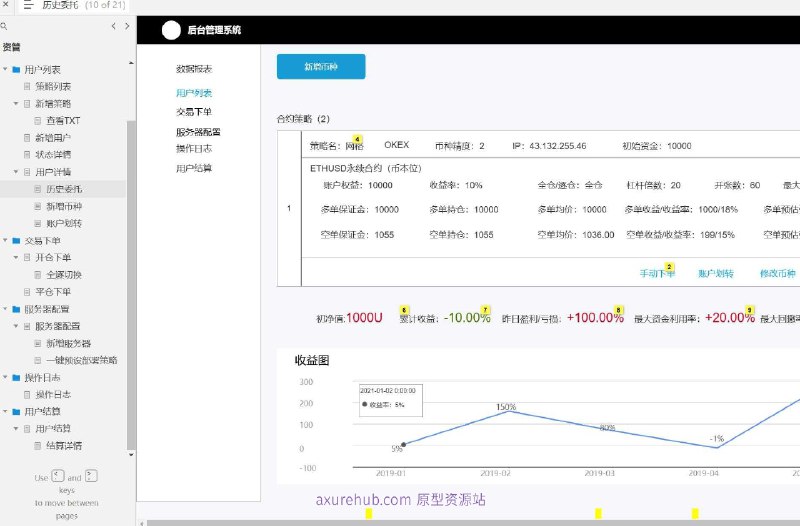
Task: Click the blue 新增币种 button
Action: 321,67
